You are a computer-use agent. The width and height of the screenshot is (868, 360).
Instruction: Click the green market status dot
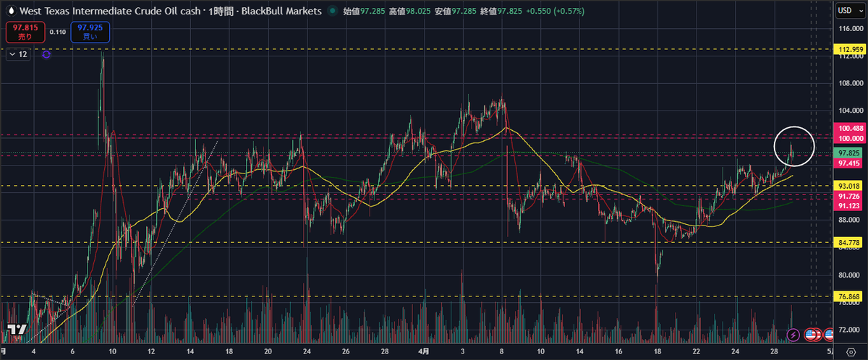(x=331, y=12)
